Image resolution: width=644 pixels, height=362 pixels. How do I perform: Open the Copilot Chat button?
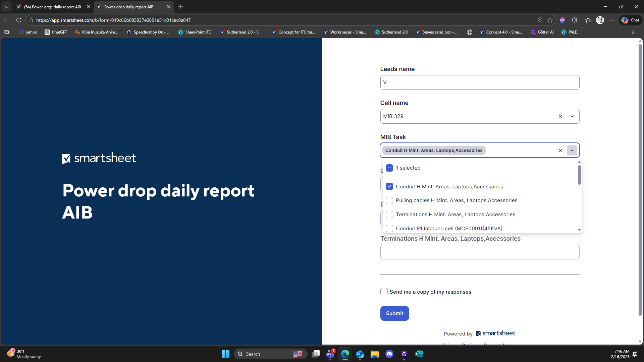630,20
